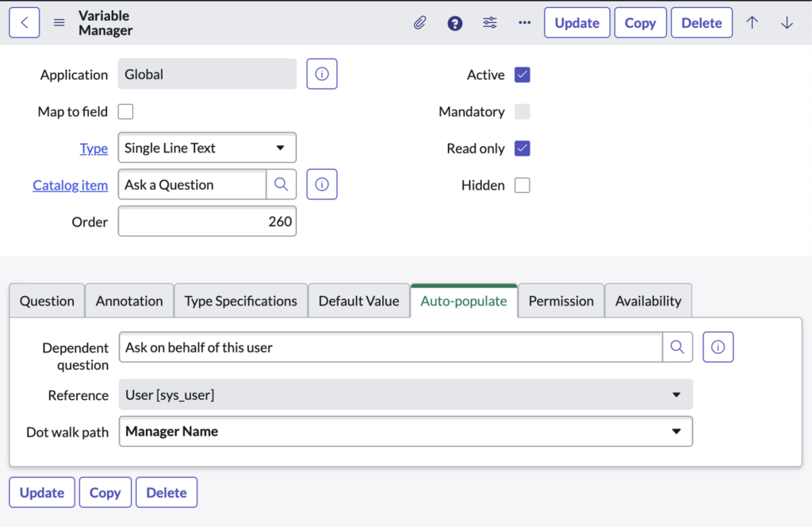Screen dimensions: 812x527
Task: Open the Type dropdown showing Single Line Text
Action: click(206, 148)
